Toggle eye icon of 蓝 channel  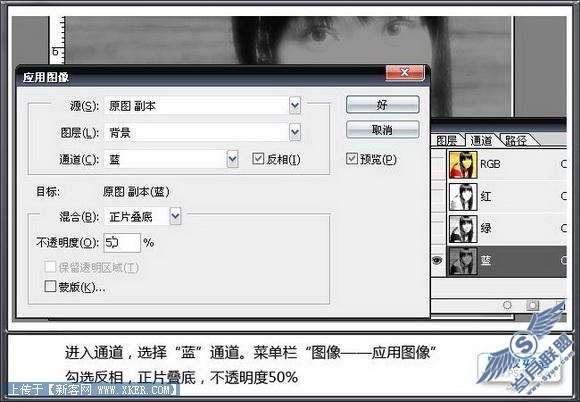pos(437,261)
